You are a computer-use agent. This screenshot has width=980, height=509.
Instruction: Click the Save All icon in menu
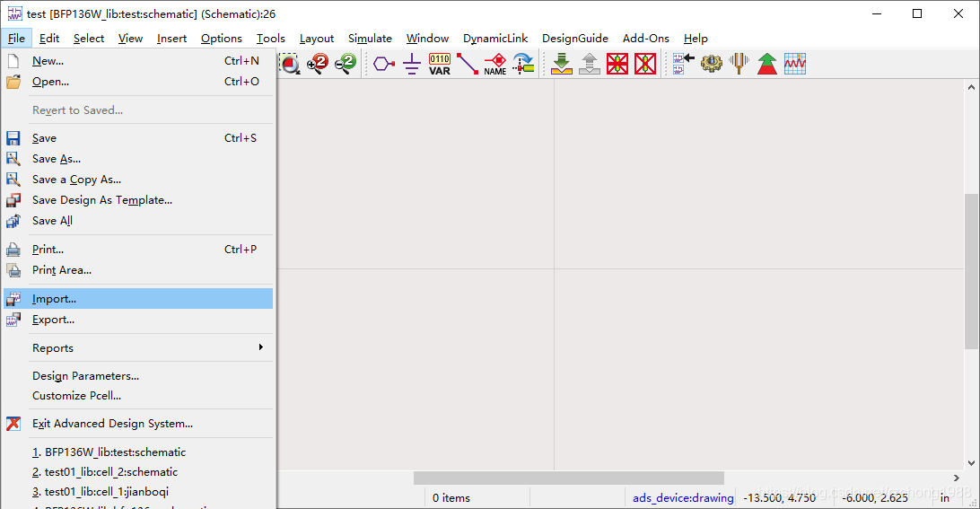pyautogui.click(x=13, y=221)
